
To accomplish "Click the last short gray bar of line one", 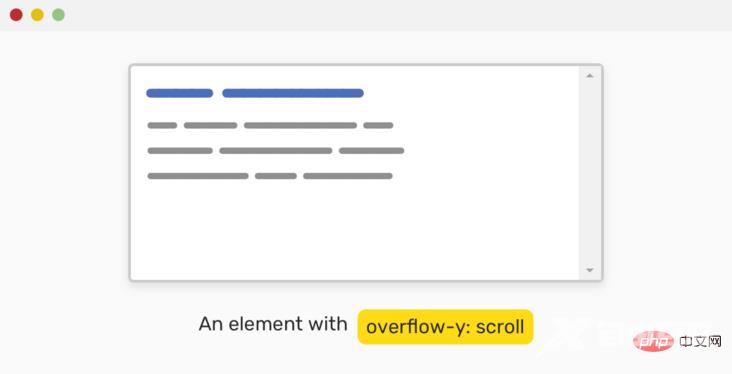I will coord(379,125).
